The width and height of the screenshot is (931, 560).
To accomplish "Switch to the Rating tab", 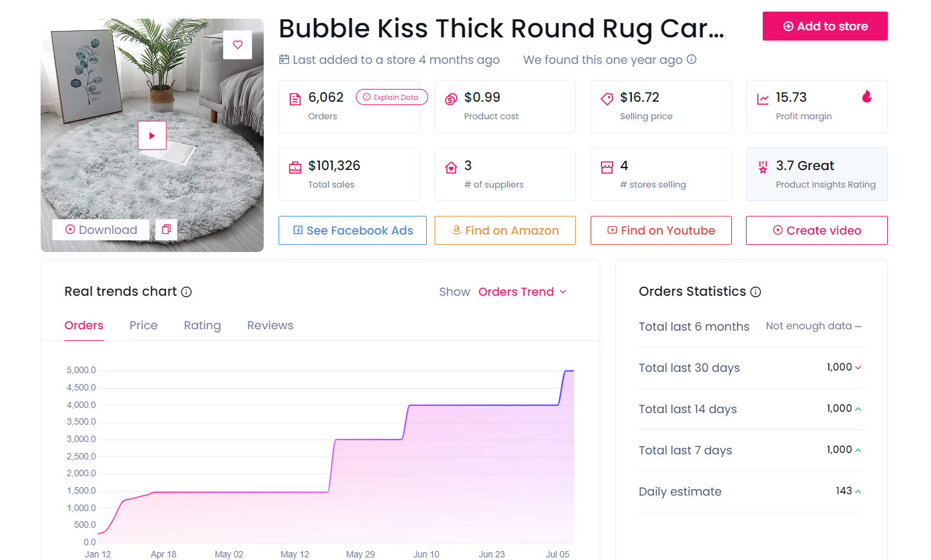I will (202, 325).
